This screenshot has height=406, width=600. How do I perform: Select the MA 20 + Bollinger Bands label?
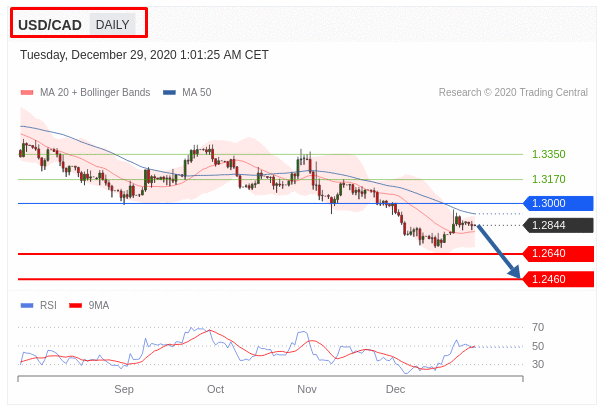95,92
